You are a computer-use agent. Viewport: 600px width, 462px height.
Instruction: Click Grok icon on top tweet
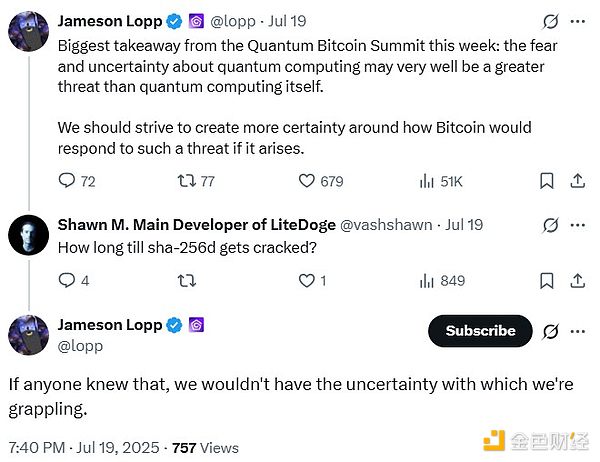549,21
